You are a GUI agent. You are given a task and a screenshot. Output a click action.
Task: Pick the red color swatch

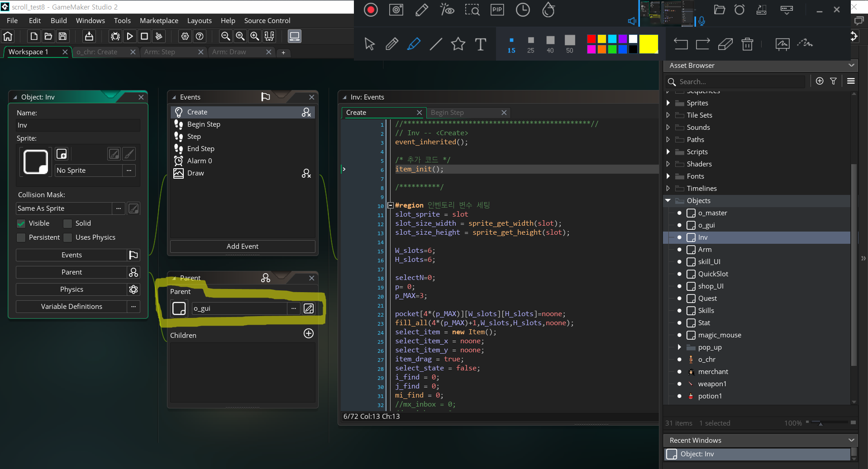(x=591, y=39)
